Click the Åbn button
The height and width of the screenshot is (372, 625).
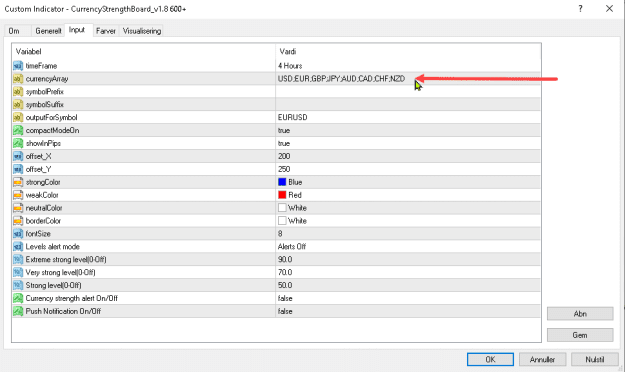tap(580, 314)
